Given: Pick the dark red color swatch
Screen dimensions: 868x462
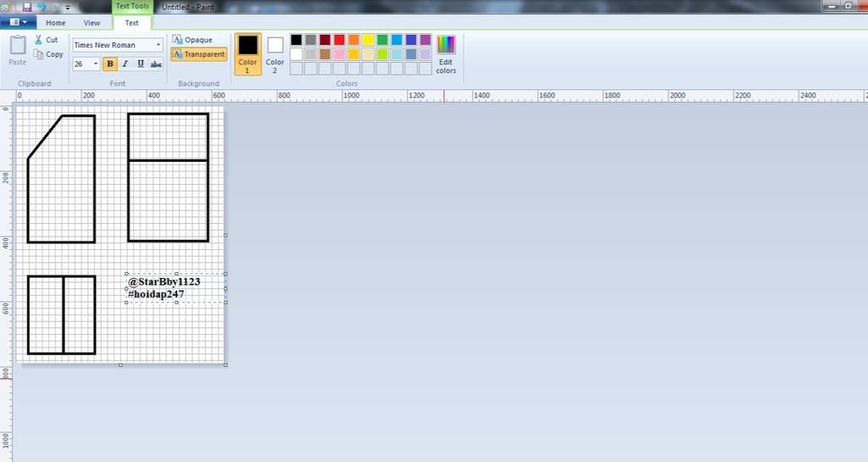Looking at the screenshot, I should tap(325, 40).
